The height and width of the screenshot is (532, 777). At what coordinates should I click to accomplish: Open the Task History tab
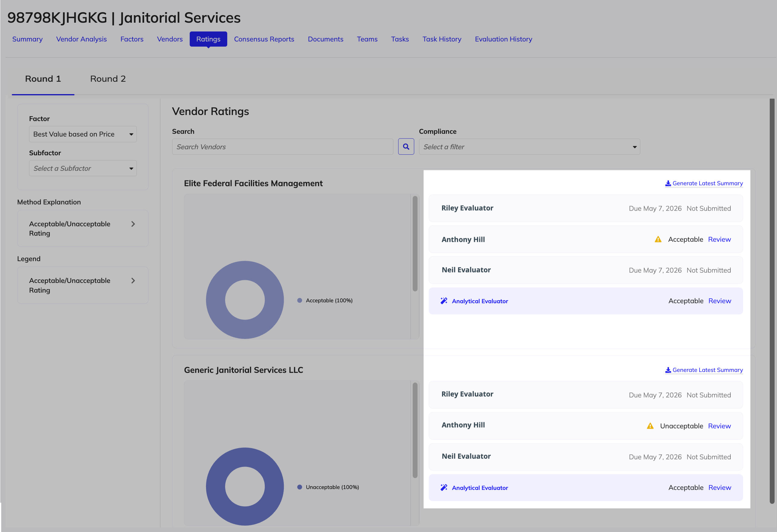(442, 39)
